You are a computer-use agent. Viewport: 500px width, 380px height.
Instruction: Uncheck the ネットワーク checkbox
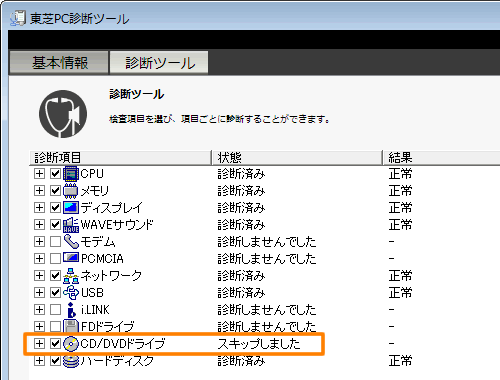55,276
